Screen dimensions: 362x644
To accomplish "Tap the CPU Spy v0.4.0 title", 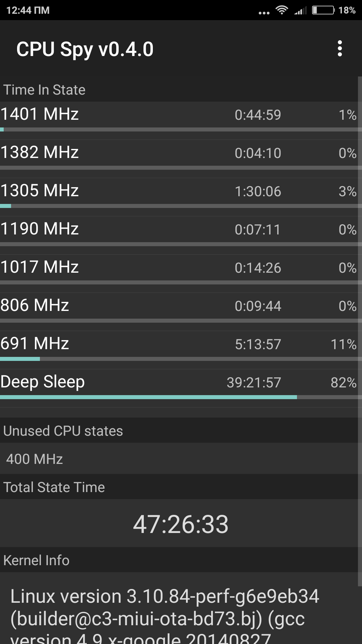I will [x=85, y=49].
